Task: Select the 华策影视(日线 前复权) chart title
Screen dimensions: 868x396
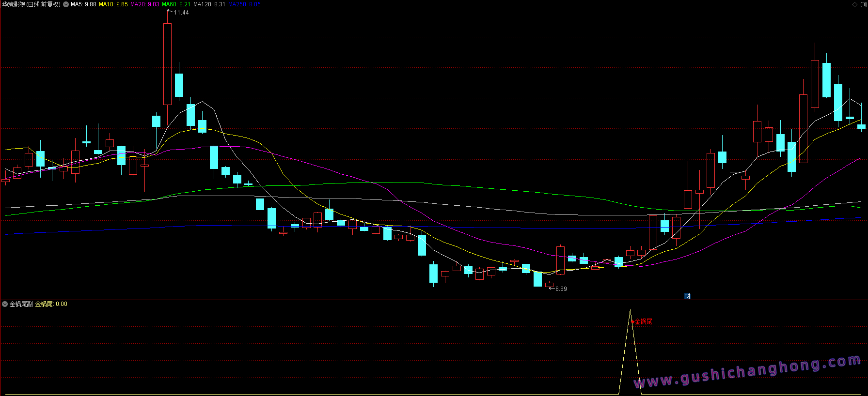Action: [x=32, y=4]
